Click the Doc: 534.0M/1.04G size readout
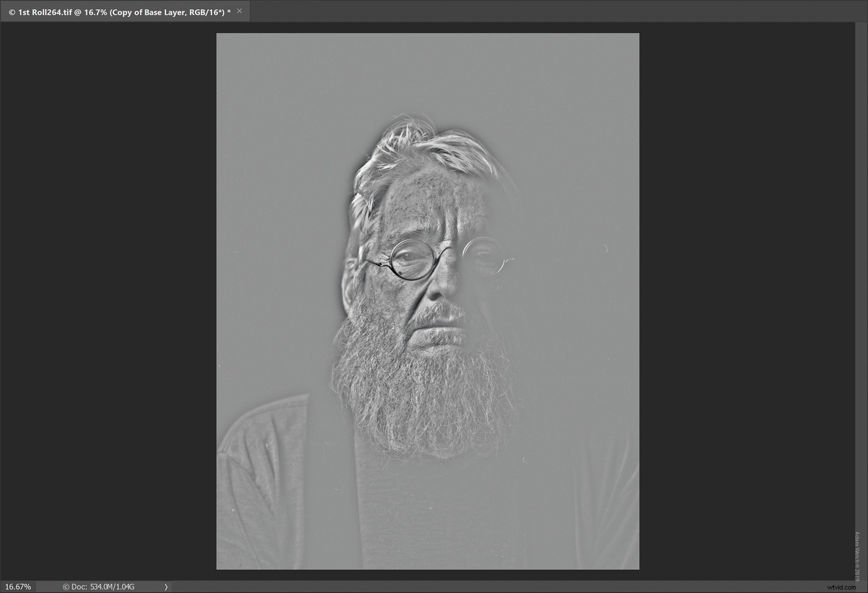The image size is (868, 593). point(102,587)
